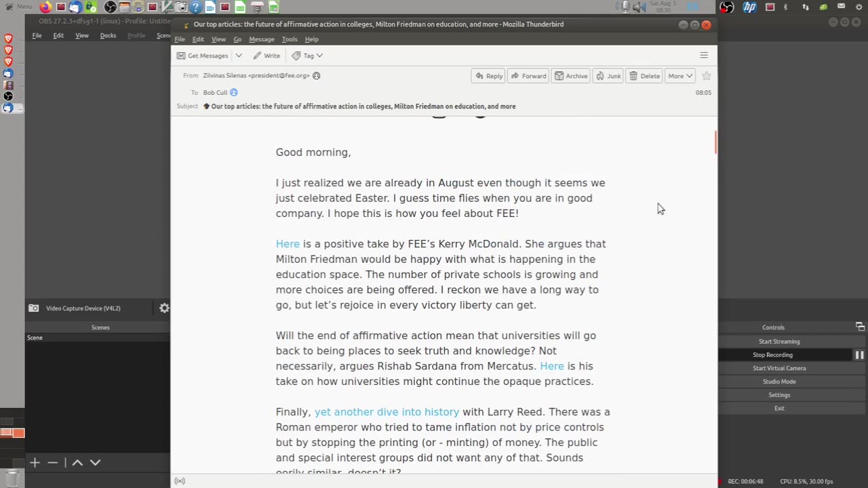Image resolution: width=868 pixels, height=488 pixels.
Task: Open Thunderbird's View menu
Action: click(218, 39)
